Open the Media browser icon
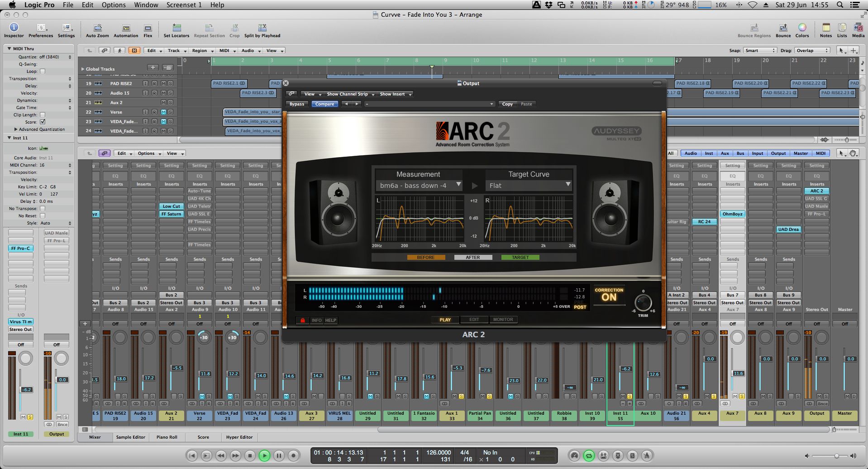This screenshot has height=469, width=868. pyautogui.click(x=858, y=28)
